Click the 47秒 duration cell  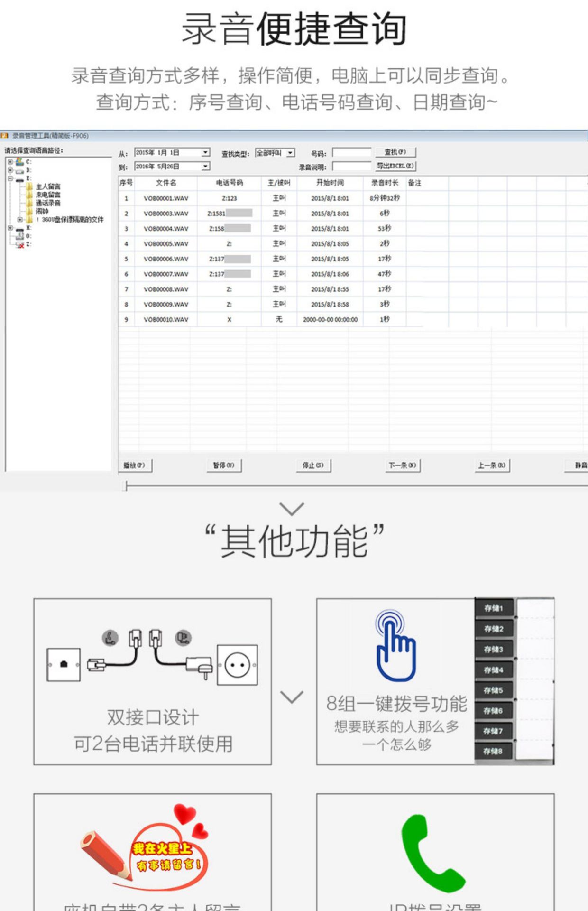385,274
